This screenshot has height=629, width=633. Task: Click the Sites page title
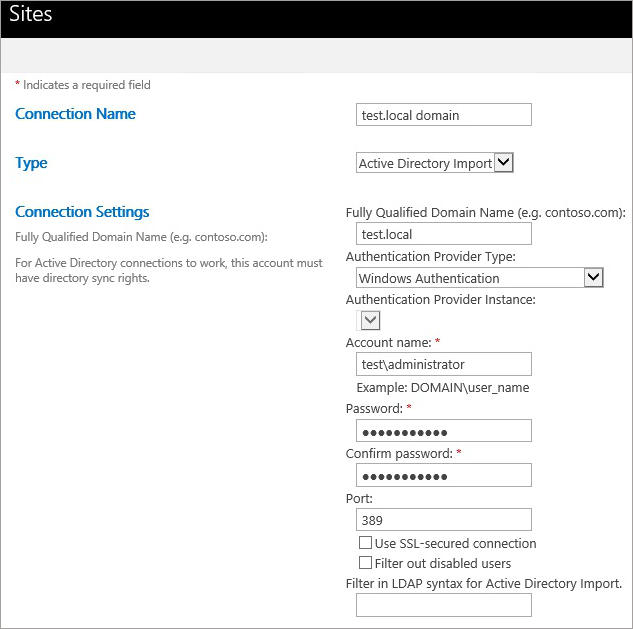point(31,14)
